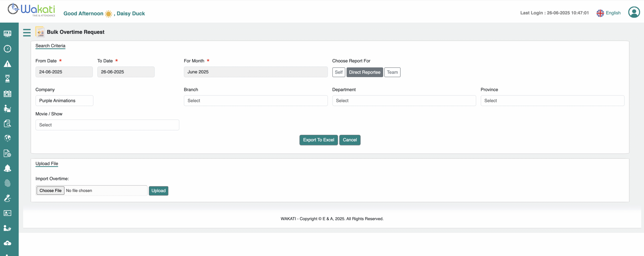Open the fingerprint icon in sidebar

(8, 183)
